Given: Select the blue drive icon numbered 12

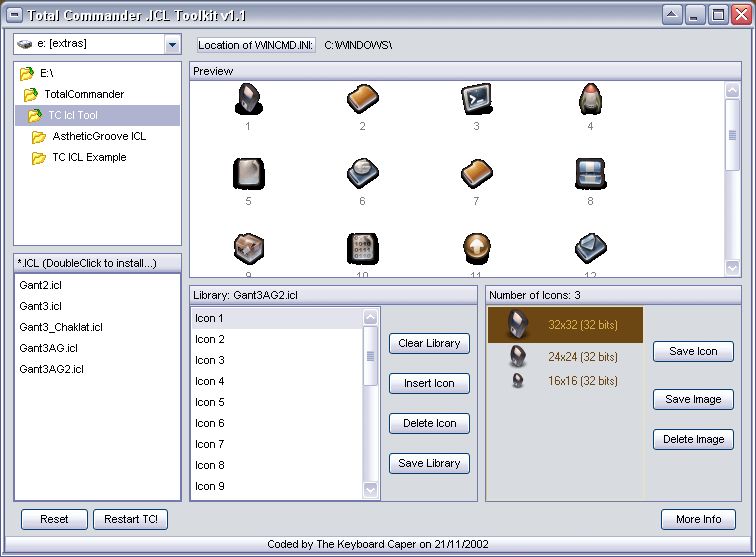Looking at the screenshot, I should coord(591,248).
